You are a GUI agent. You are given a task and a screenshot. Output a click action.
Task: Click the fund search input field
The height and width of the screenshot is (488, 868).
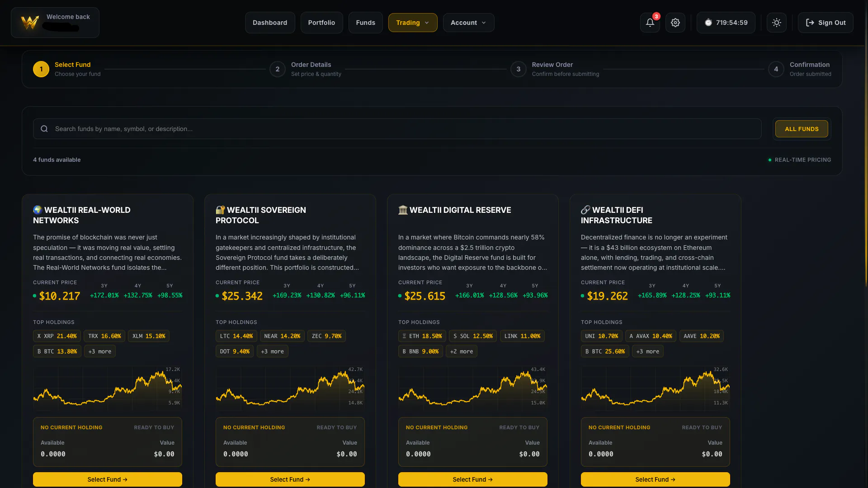coord(397,129)
